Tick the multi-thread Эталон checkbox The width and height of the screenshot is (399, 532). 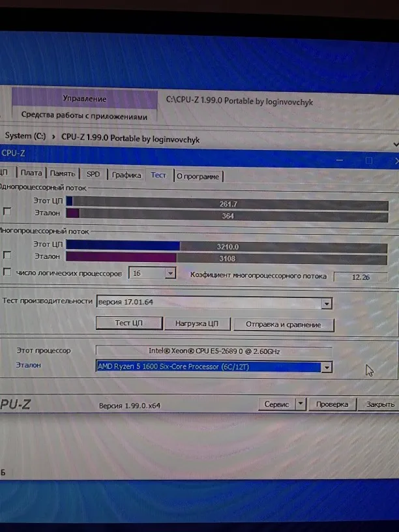(x=7, y=255)
